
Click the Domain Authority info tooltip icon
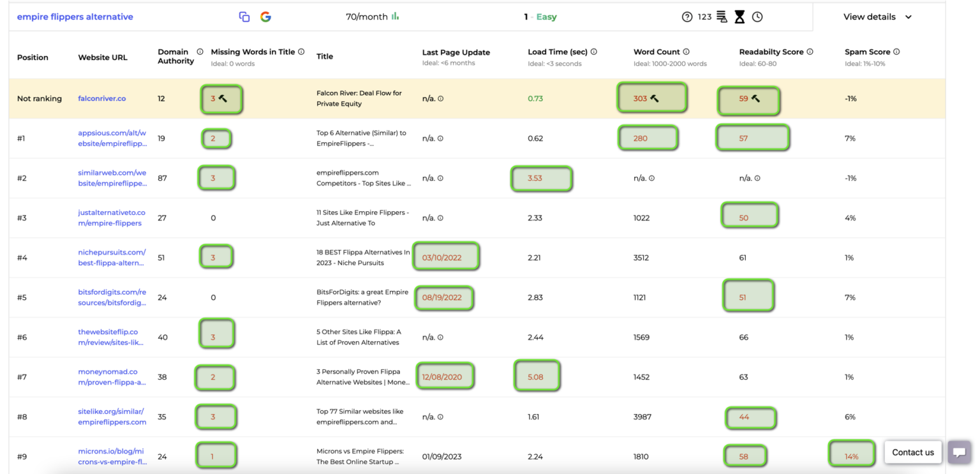200,52
